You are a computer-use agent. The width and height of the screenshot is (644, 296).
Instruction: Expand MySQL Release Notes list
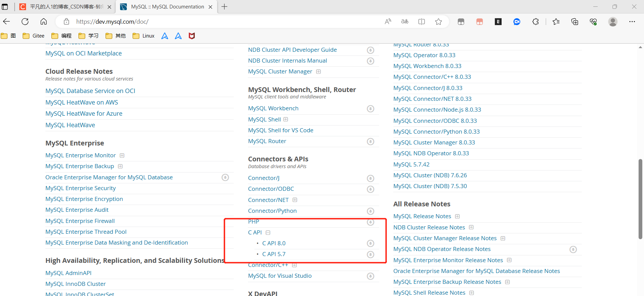pyautogui.click(x=457, y=217)
